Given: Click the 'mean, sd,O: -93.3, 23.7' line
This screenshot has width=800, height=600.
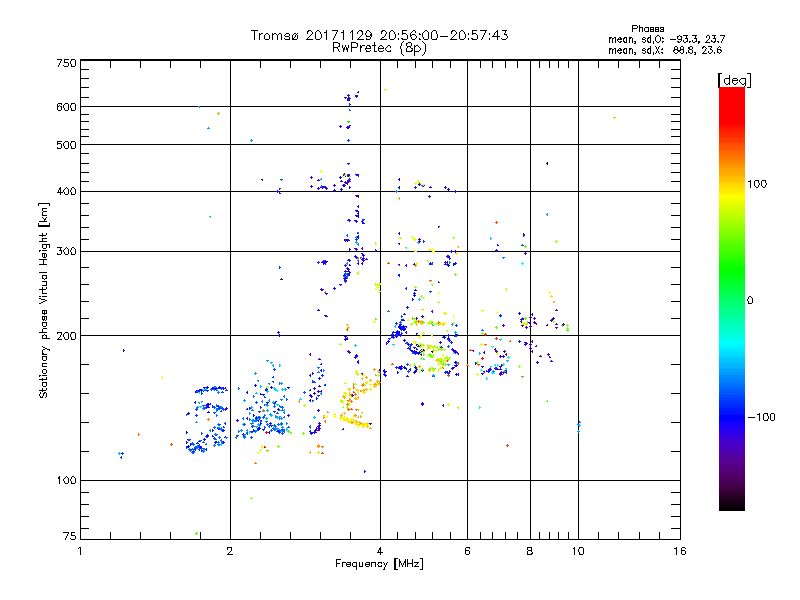Looking at the screenshot, I should [666, 39].
